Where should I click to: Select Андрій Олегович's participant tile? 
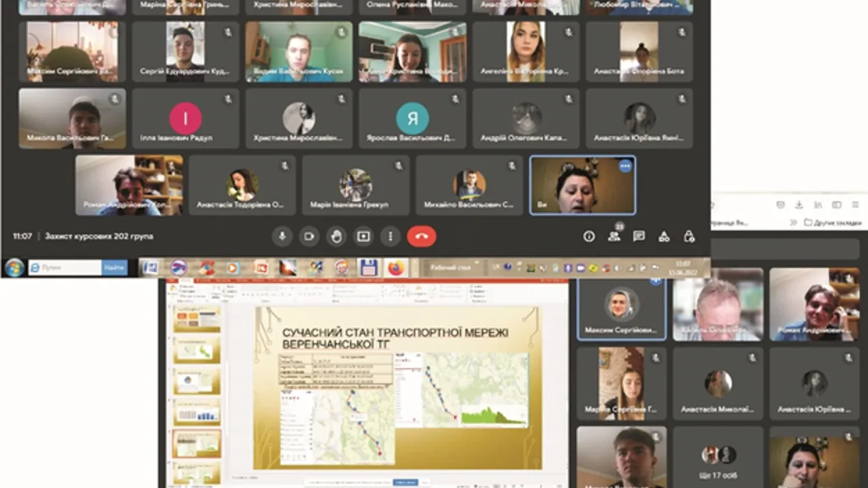[526, 118]
